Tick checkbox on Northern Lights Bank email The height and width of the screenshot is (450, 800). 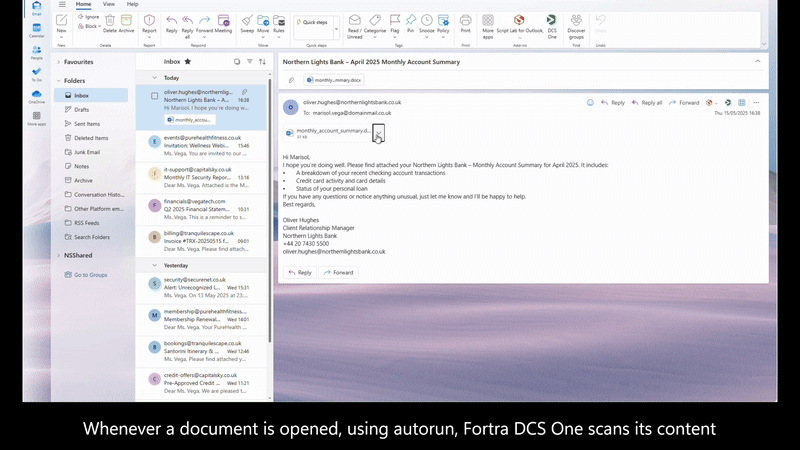(155, 96)
